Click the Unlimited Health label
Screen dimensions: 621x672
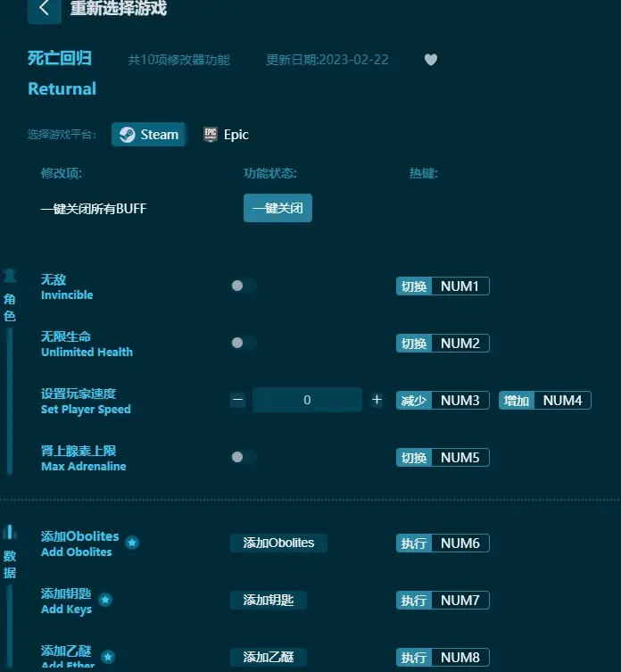click(87, 352)
